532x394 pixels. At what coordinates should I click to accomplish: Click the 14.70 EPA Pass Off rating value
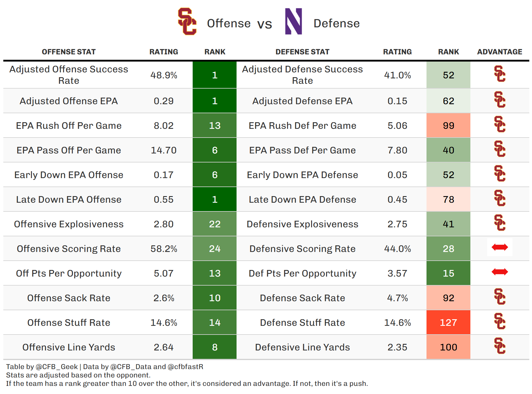click(164, 150)
